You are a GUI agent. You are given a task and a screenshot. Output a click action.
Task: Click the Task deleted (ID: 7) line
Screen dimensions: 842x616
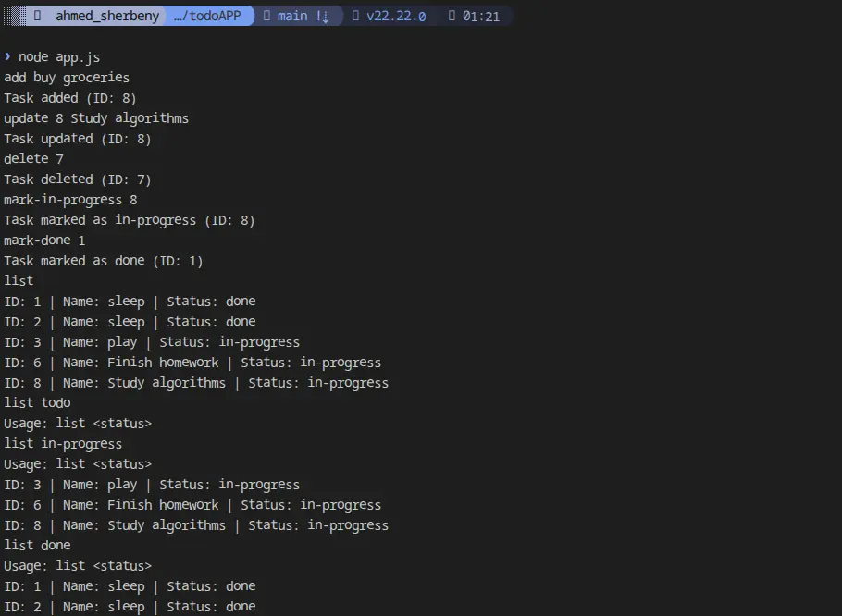click(78, 179)
